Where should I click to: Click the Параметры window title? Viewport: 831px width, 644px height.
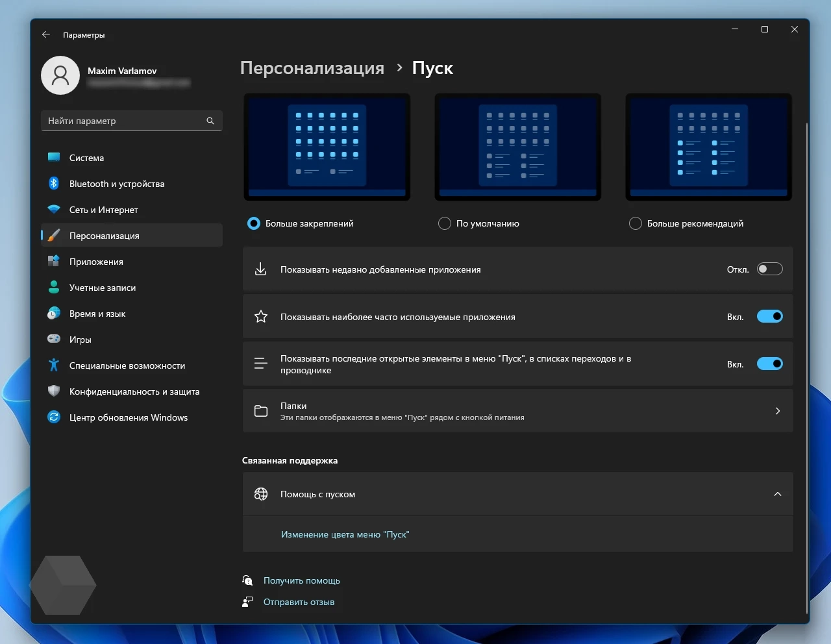point(84,35)
